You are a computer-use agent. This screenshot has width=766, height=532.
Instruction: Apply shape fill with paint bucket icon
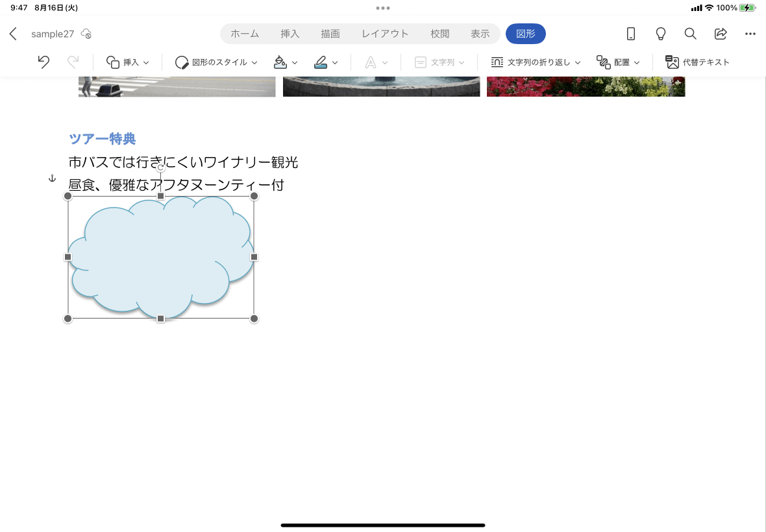coord(280,62)
